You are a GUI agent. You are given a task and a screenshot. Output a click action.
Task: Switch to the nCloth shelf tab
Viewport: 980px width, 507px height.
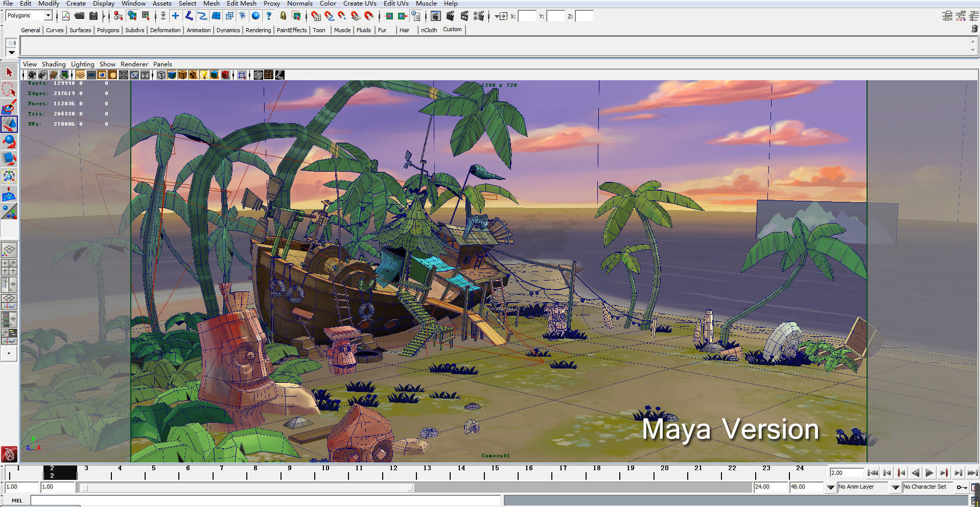pos(429,30)
